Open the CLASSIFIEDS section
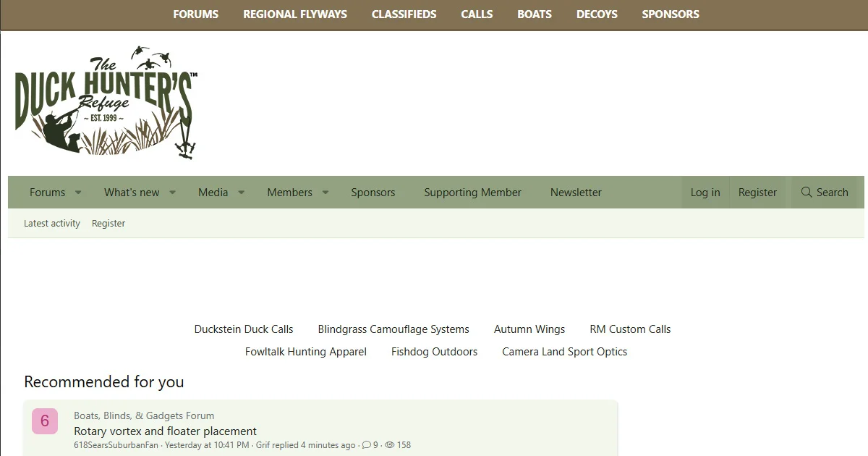 pos(404,14)
